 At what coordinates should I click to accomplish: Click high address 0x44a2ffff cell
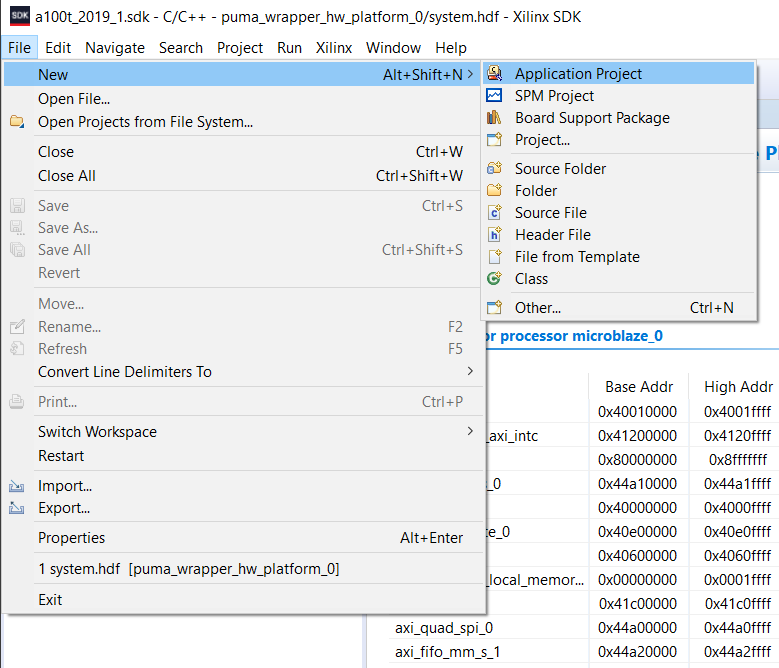pyautogui.click(x=737, y=652)
